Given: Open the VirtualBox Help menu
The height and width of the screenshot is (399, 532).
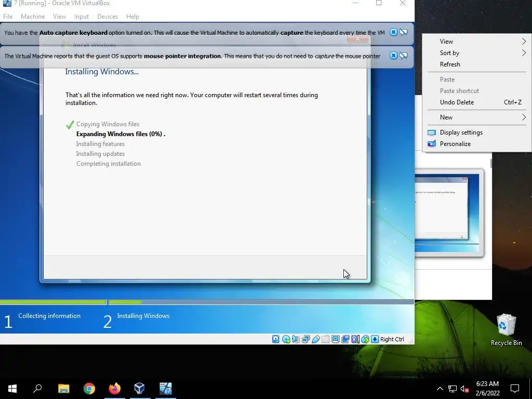Looking at the screenshot, I should 132,16.
